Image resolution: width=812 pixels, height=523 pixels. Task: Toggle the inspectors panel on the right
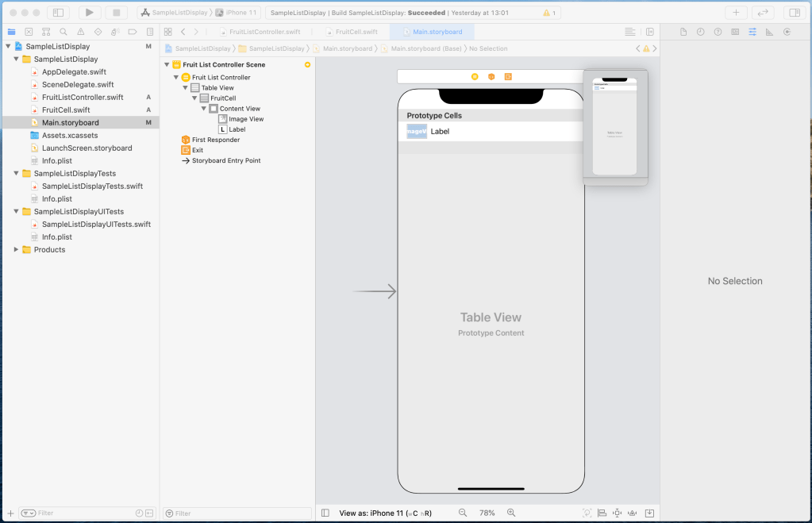pyautogui.click(x=792, y=13)
